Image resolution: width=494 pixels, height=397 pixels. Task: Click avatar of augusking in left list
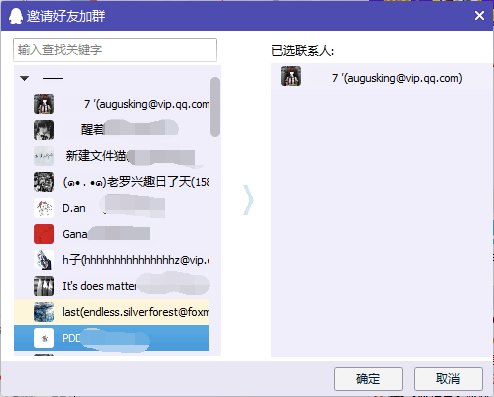point(44,104)
